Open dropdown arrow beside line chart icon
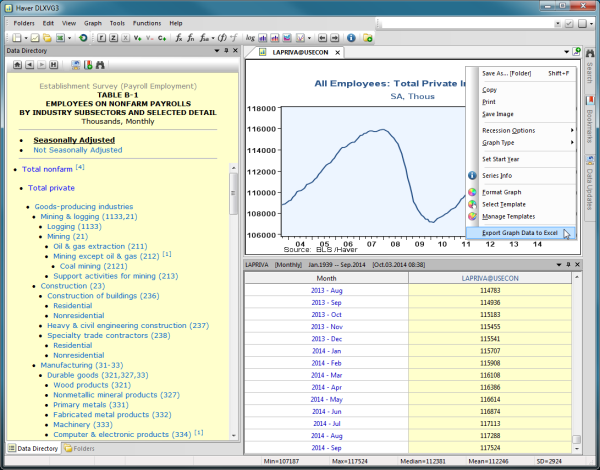This screenshot has width=600, height=470. click(309, 38)
